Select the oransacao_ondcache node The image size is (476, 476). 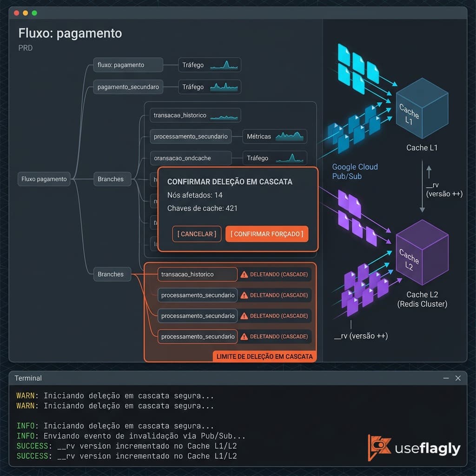191,158
